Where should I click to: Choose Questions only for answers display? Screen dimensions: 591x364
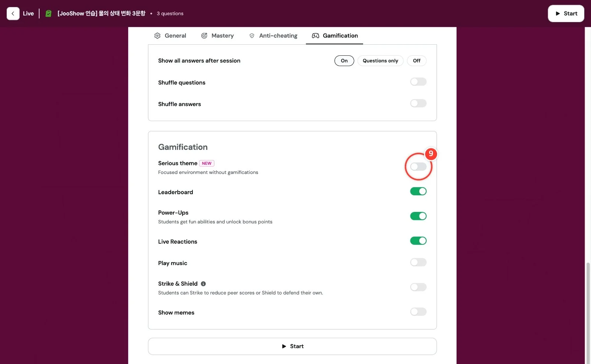click(x=380, y=61)
